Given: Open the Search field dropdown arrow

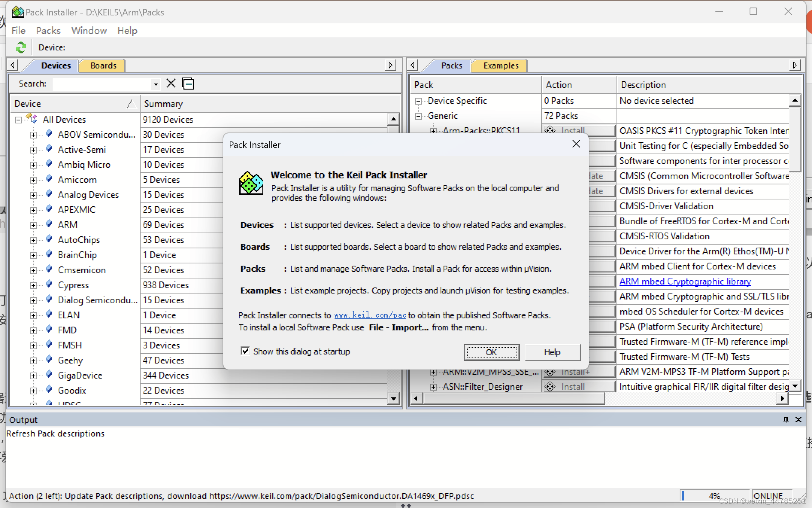Looking at the screenshot, I should click(x=156, y=84).
